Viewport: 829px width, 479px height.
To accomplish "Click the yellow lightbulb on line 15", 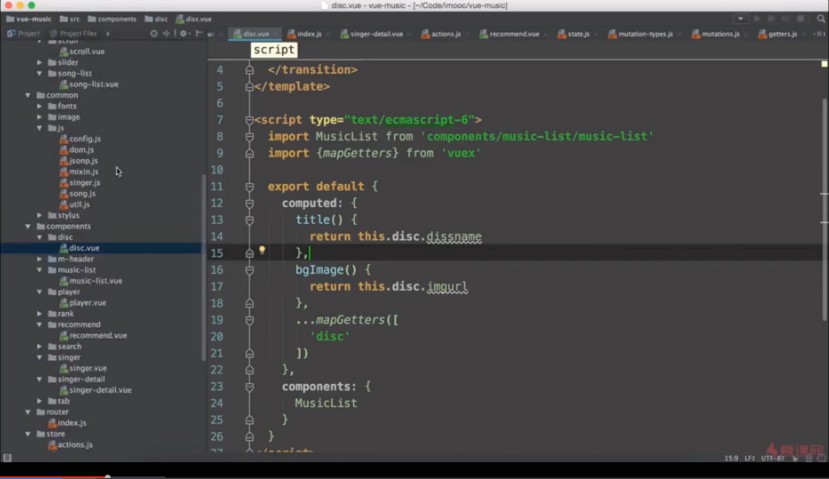I will 262,250.
